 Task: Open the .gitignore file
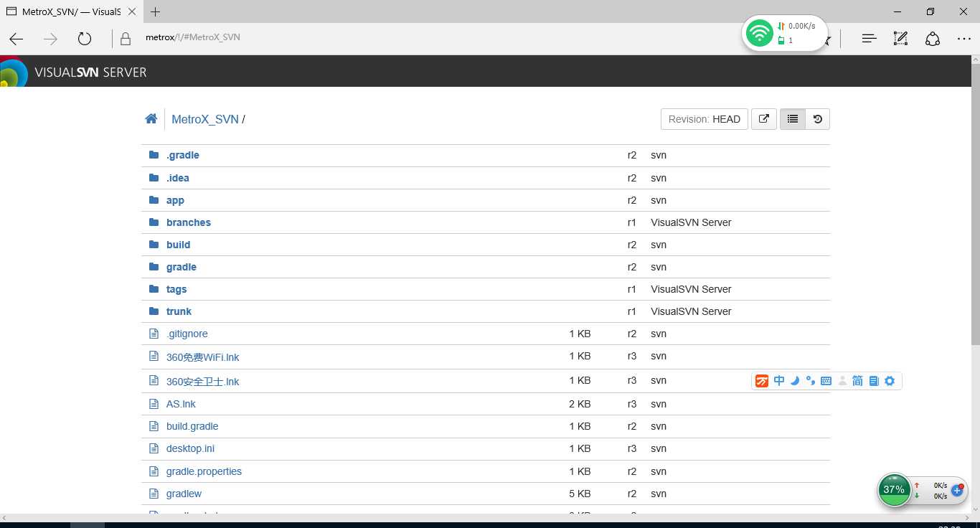click(187, 334)
